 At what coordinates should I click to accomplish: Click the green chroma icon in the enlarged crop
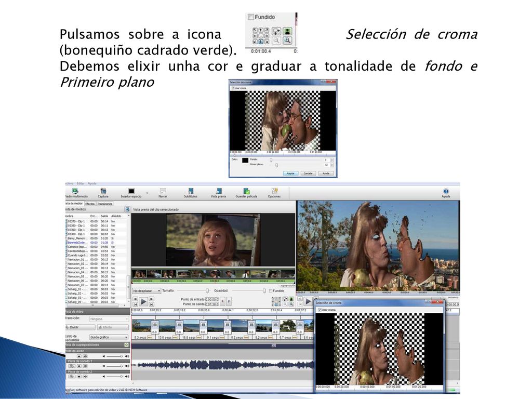(x=287, y=31)
